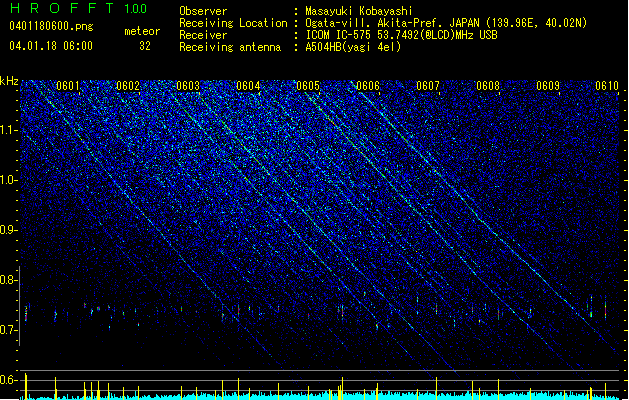
Task: Click the 0.9 kHz frequency label
Action: pyautogui.click(x=9, y=230)
